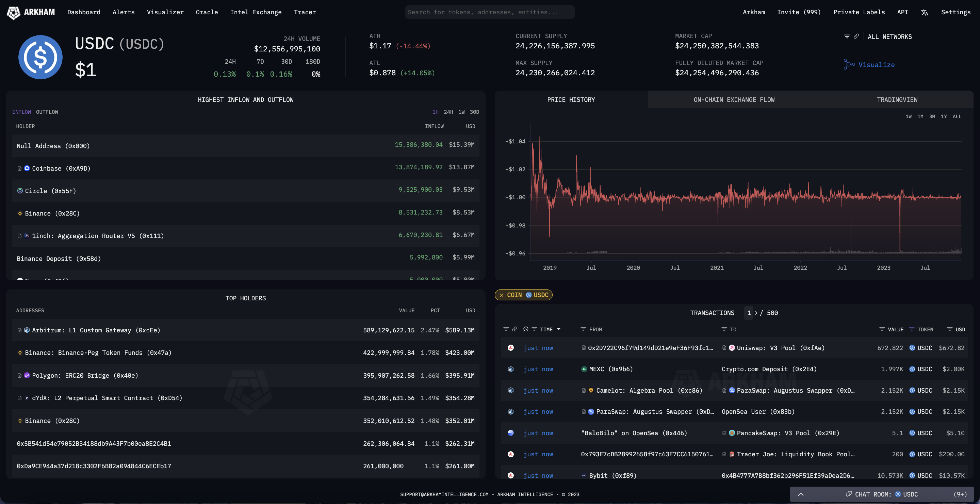980x504 pixels.
Task: Click the clock icon beside TIME header
Action: [x=526, y=329]
